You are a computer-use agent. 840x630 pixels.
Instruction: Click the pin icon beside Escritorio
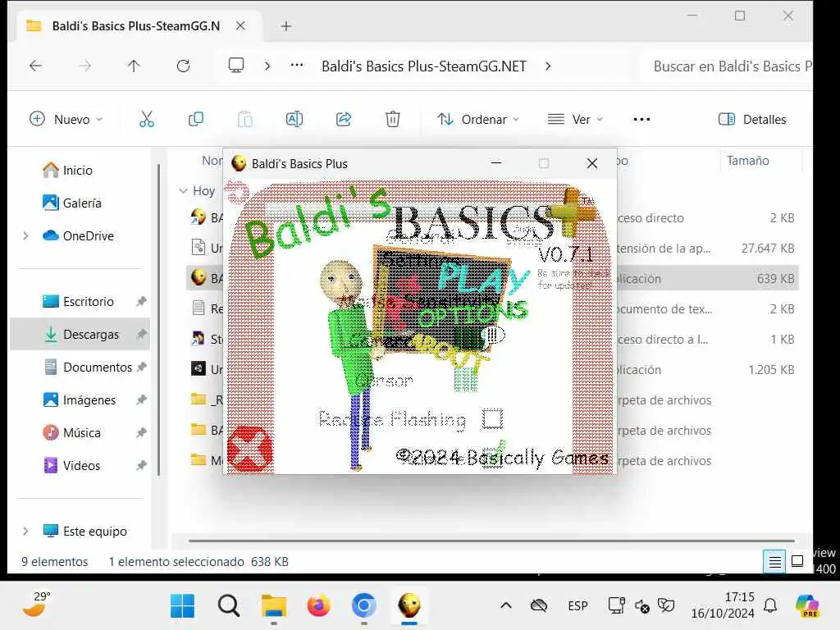coord(141,302)
